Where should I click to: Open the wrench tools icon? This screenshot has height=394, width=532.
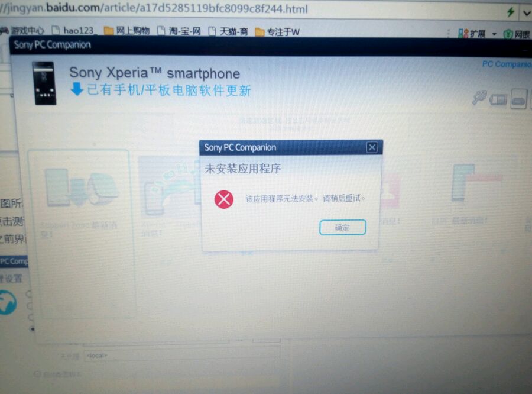(479, 97)
